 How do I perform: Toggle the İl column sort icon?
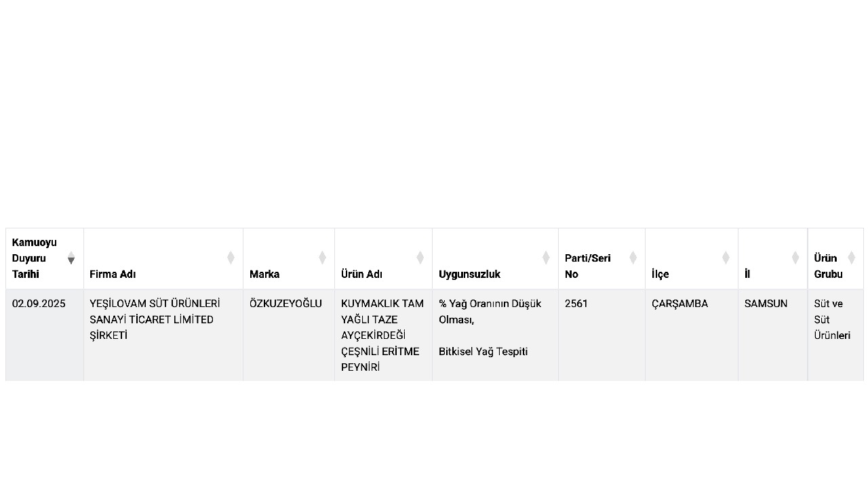click(795, 258)
